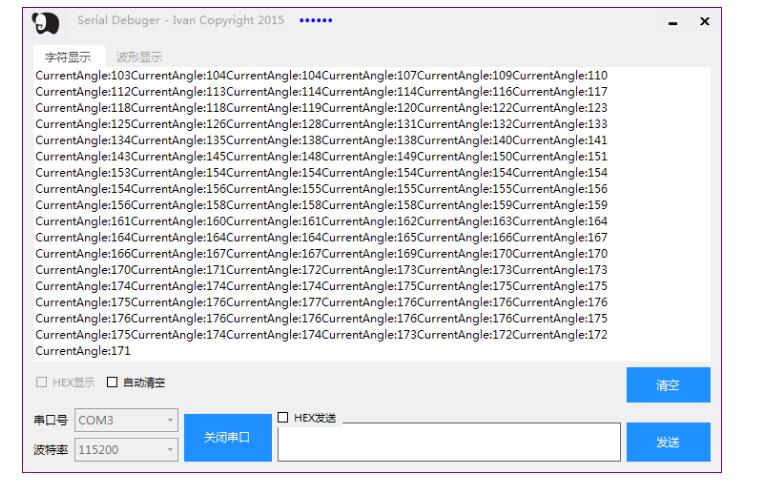Click the 发送 send button
Viewport: 772px width, 488px height.
(668, 442)
